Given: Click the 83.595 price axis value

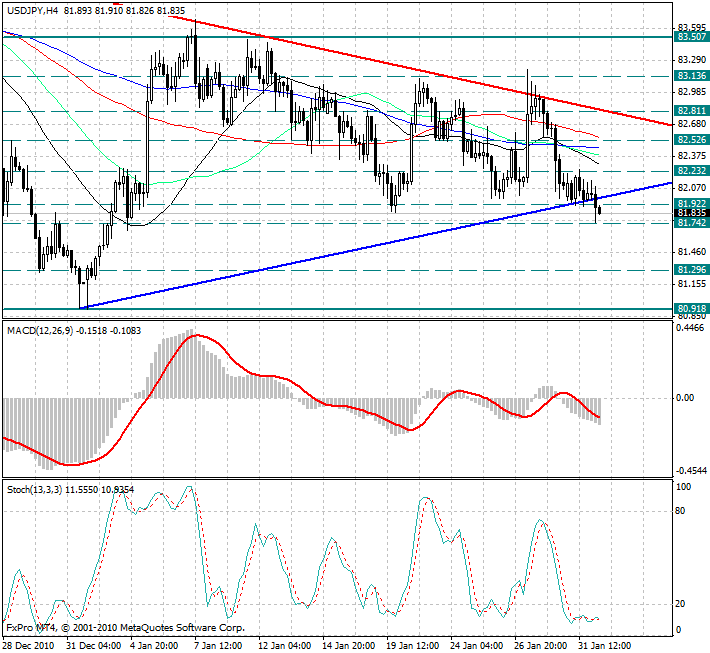Looking at the screenshot, I should pos(692,28).
